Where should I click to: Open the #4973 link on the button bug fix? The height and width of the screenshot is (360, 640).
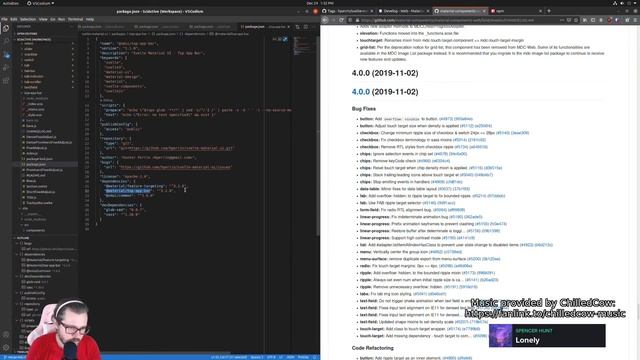(446, 119)
